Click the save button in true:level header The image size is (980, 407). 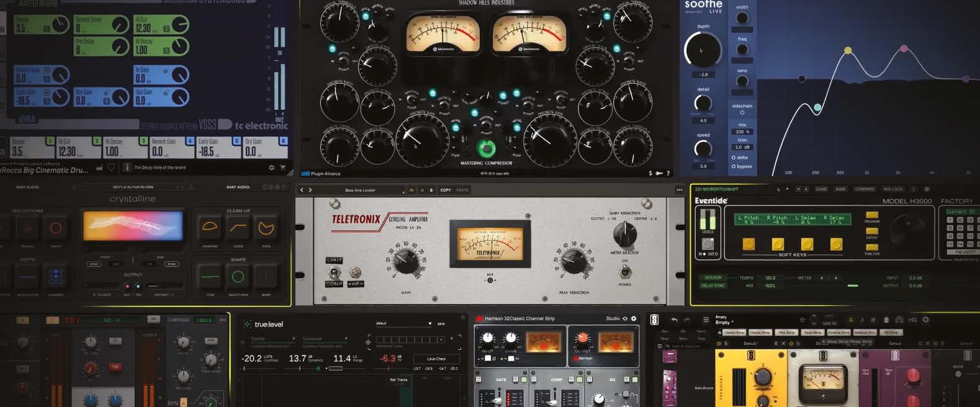(441, 323)
